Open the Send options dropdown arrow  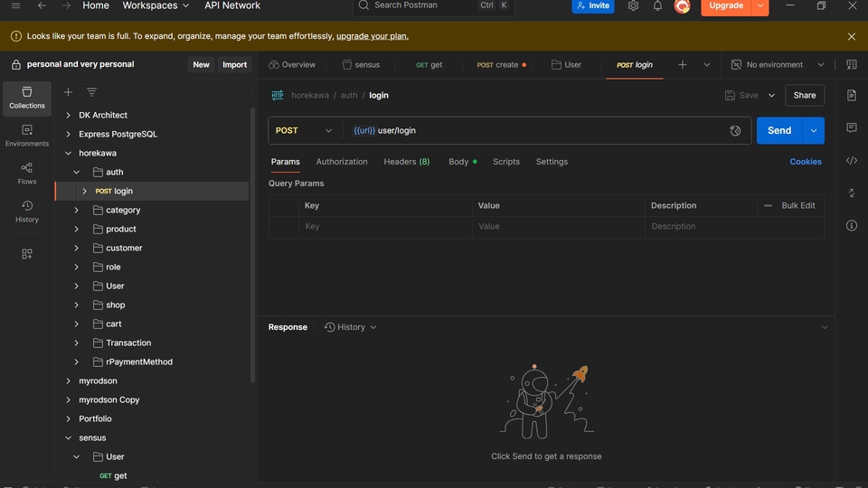click(x=813, y=130)
